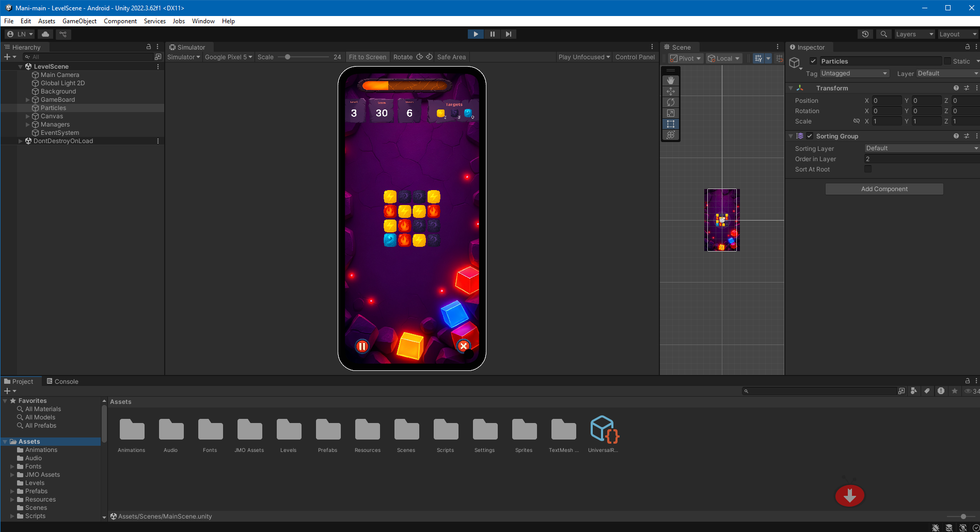Select the Hand tool in Scene view
980x532 pixels.
670,81
